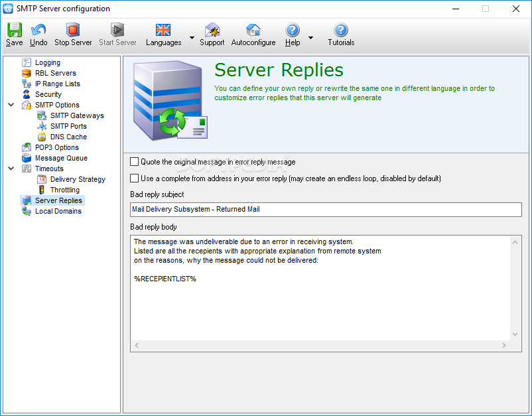Select Logging in the settings tree
Screen dimensions: 532x416
[48, 62]
